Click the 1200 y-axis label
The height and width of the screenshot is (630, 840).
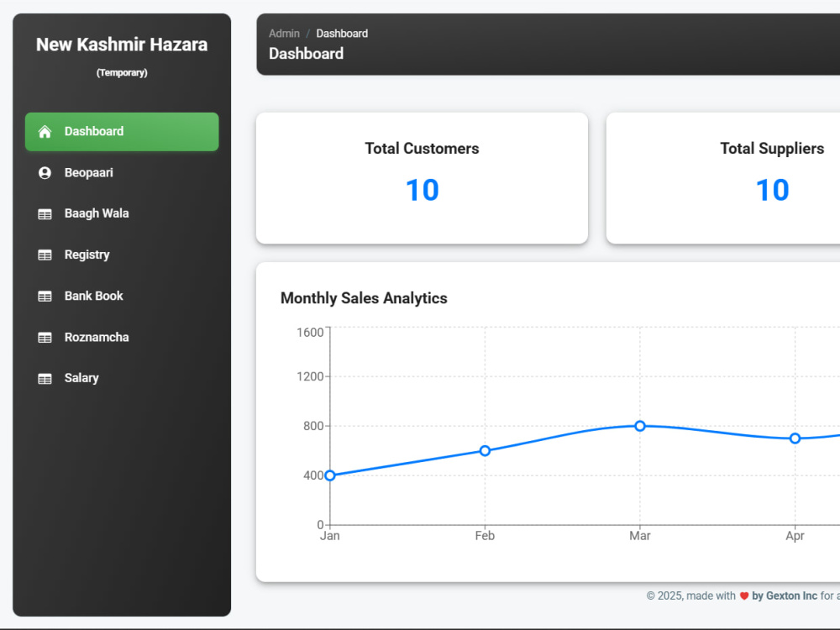coord(310,376)
